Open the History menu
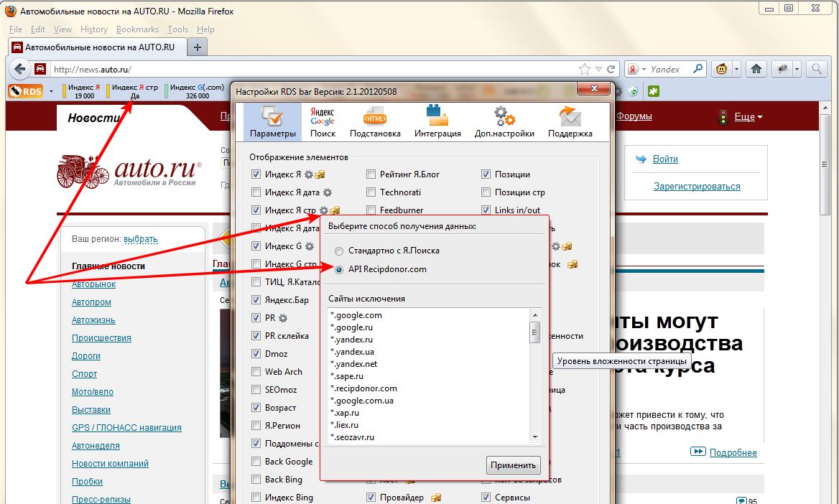This screenshot has height=504, width=839. [93, 29]
